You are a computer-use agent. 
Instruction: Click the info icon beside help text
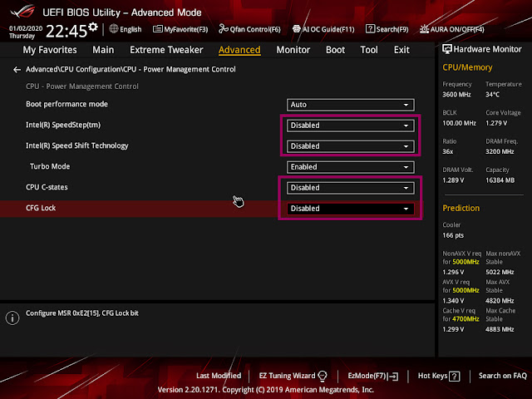click(x=12, y=318)
